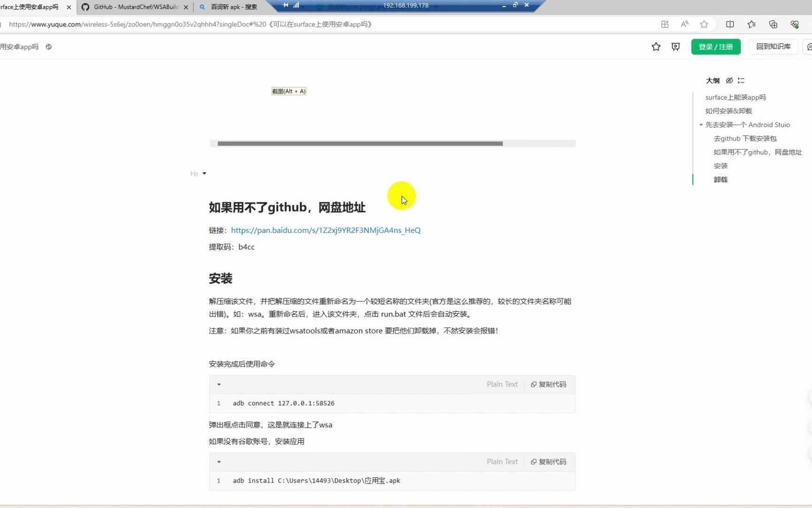The image size is (812, 508).
Task: Open the Collections icon in browser toolbar
Action: (773, 24)
